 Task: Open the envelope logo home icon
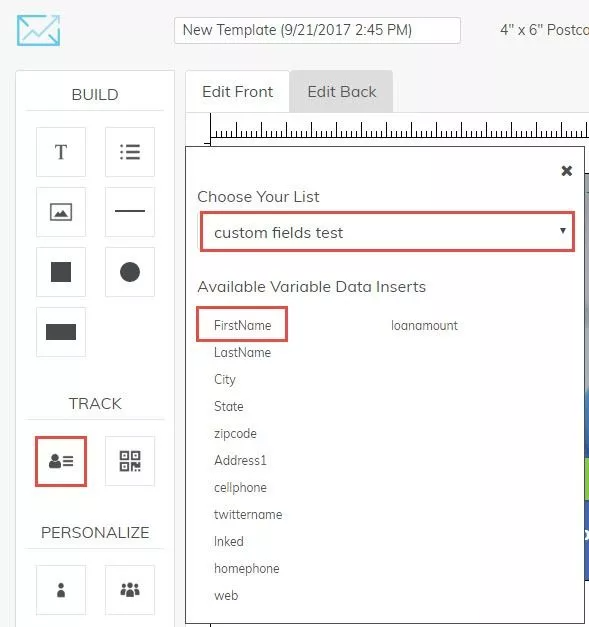(x=38, y=30)
